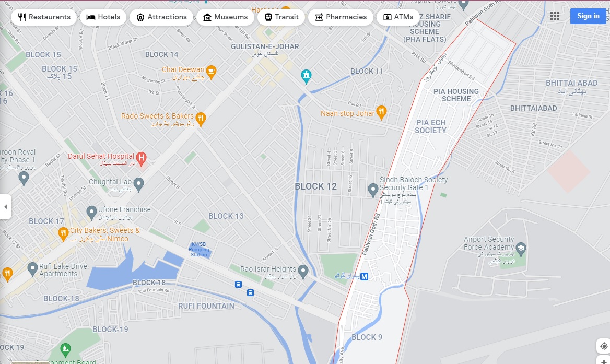Select the Rado Sweets & Bakers restaurant pin
Screen dimensions: 610x364
coord(201,119)
